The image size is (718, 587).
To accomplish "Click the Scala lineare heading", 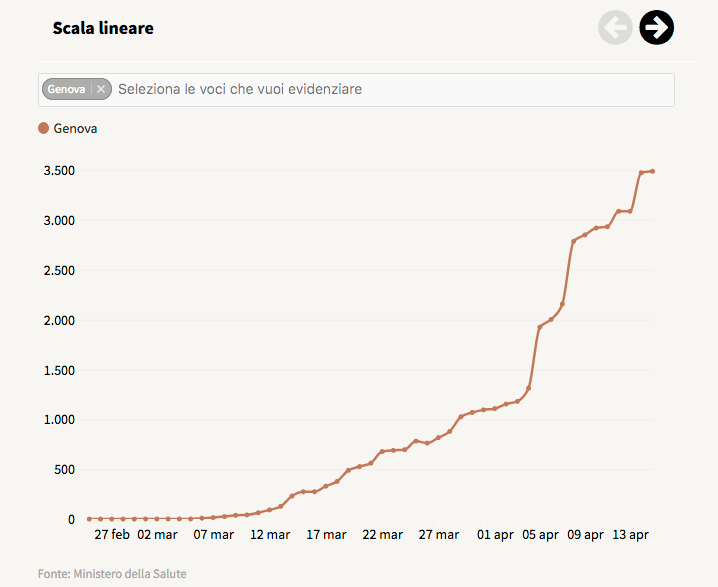I will pos(103,28).
